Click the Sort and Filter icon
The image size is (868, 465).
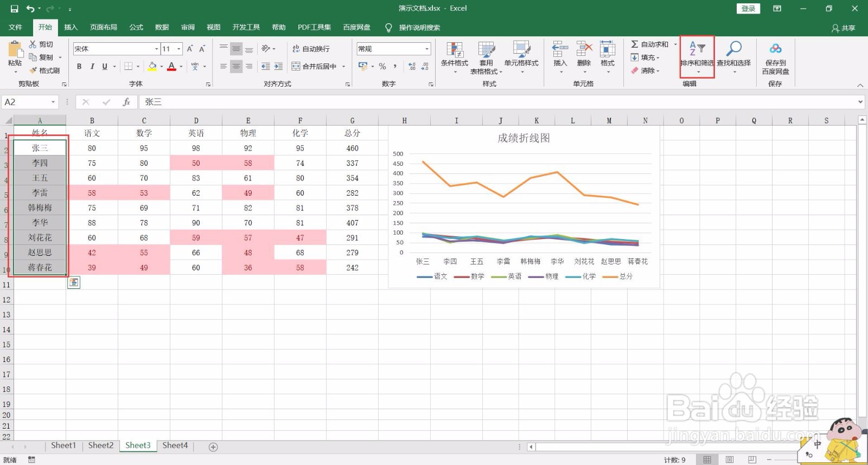(697, 49)
